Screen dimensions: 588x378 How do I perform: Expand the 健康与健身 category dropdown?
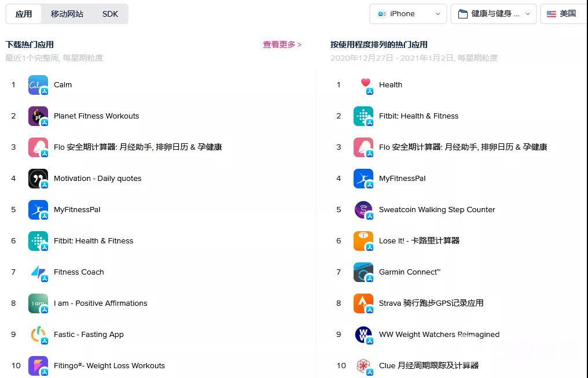pyautogui.click(x=493, y=13)
